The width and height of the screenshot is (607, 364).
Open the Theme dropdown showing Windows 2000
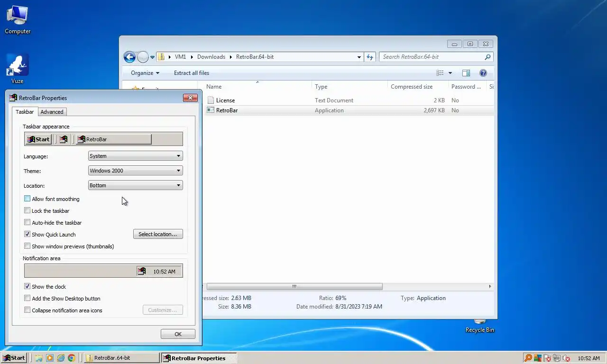point(135,171)
